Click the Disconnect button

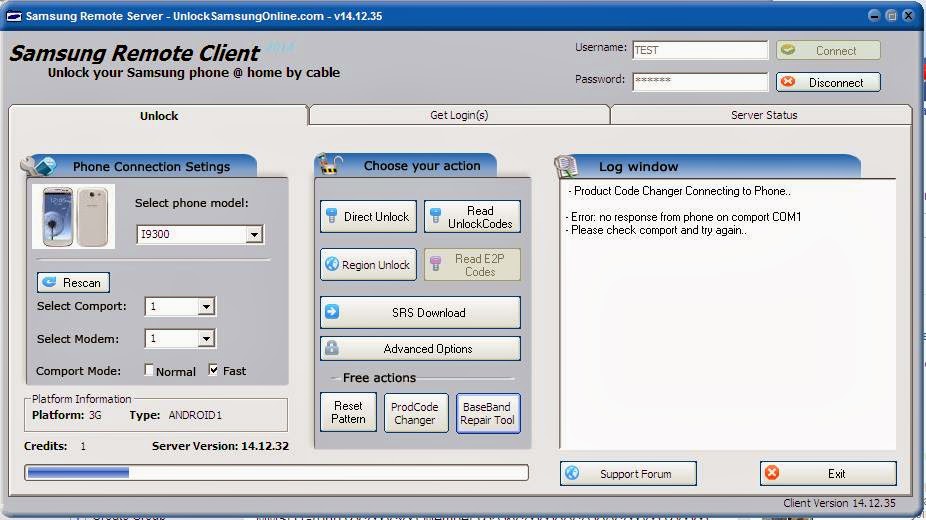tap(828, 82)
